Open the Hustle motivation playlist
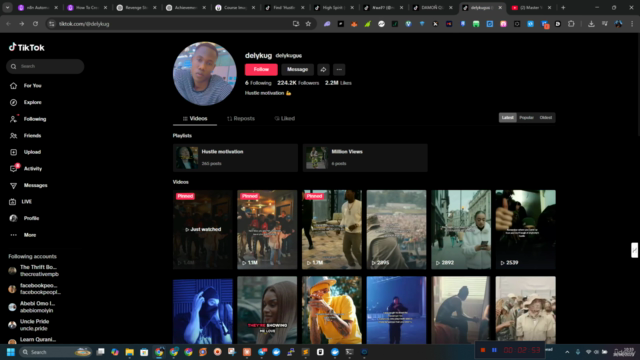The height and width of the screenshot is (360, 640). click(235, 158)
